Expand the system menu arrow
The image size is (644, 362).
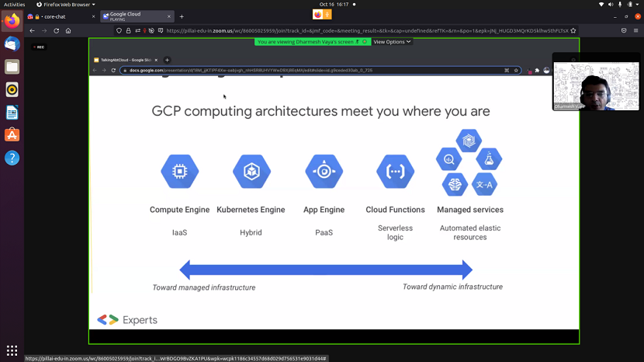coord(638,5)
